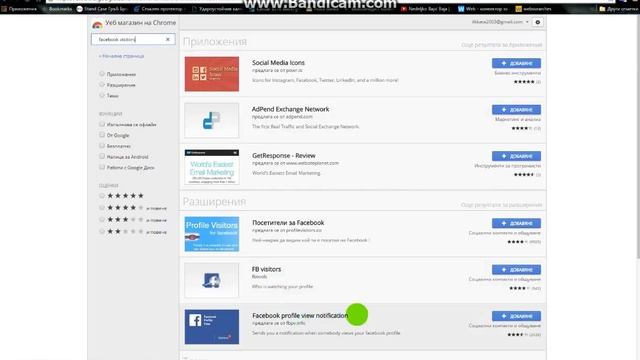Viewport: 640px width, 360px height.
Task: Open the AdPend Exchange Network title
Action: [290, 109]
